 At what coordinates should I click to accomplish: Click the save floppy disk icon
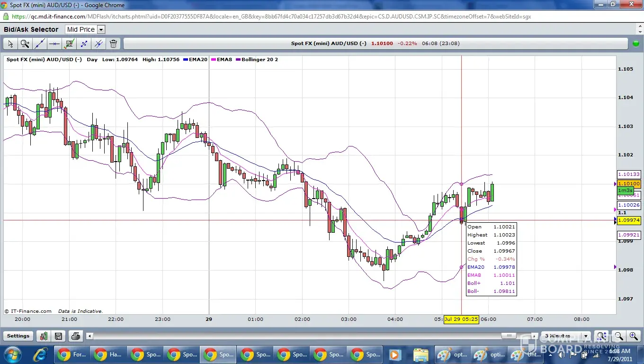58,336
